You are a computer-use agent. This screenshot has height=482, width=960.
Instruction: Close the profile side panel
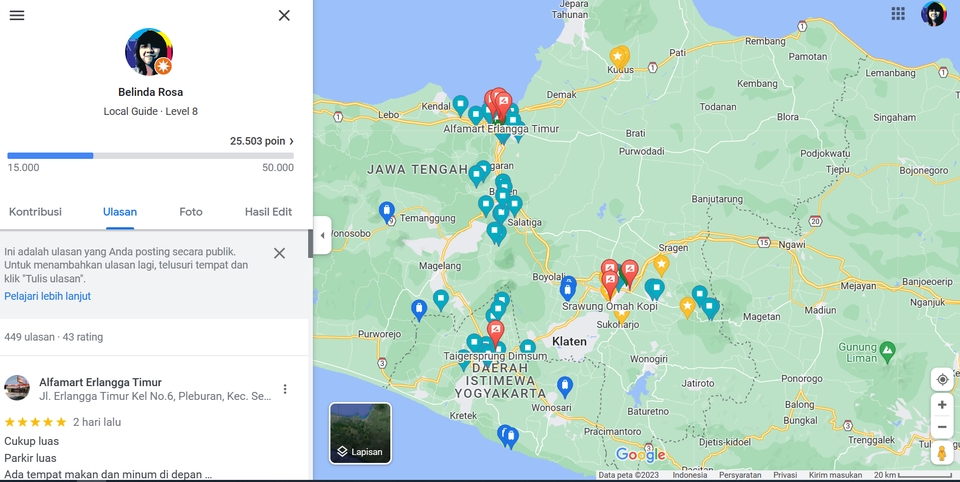point(284,15)
